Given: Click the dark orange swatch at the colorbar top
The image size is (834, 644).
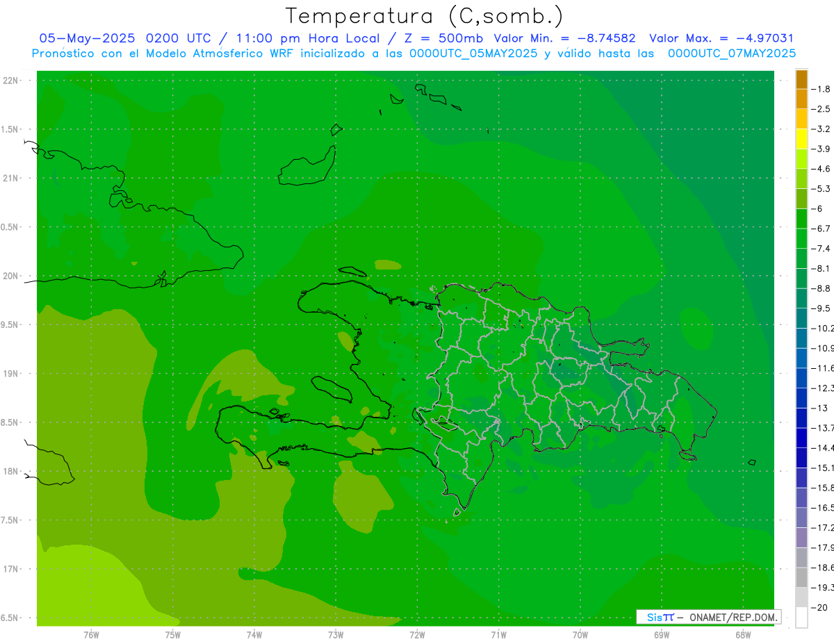Looking at the screenshot, I should click(801, 79).
